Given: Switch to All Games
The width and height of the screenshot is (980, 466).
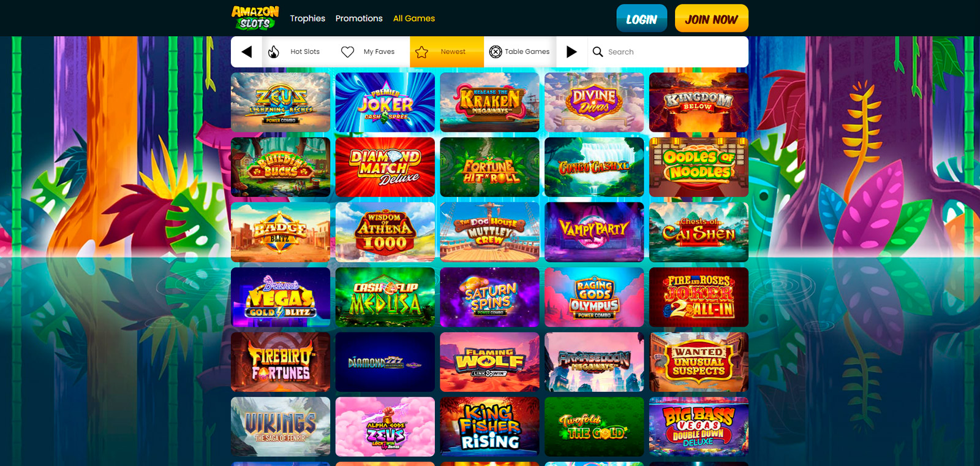Looking at the screenshot, I should click(x=414, y=18).
